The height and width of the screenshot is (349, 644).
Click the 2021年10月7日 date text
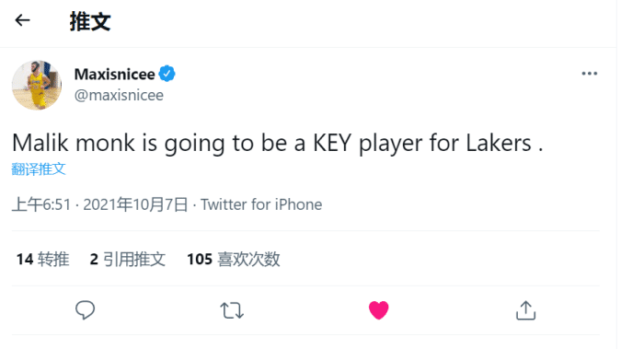click(x=135, y=204)
